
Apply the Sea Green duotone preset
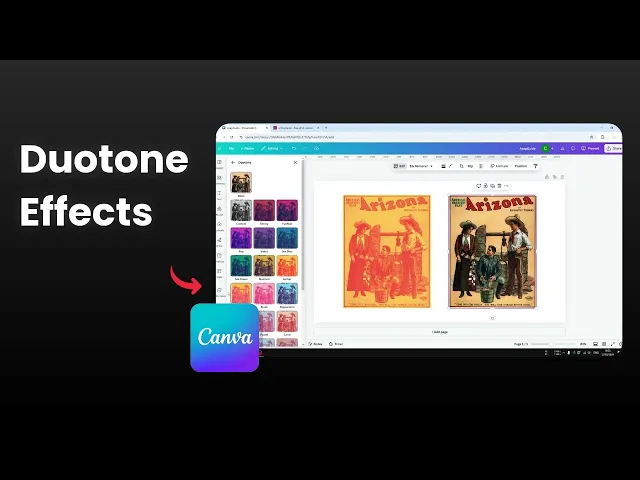click(x=241, y=266)
